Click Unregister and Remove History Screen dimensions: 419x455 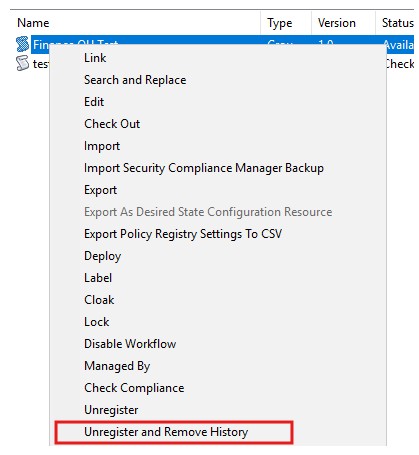tap(166, 432)
